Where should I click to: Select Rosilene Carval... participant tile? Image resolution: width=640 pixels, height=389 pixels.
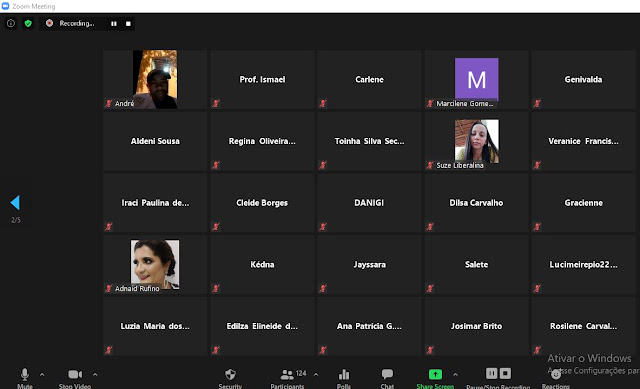(x=583, y=326)
